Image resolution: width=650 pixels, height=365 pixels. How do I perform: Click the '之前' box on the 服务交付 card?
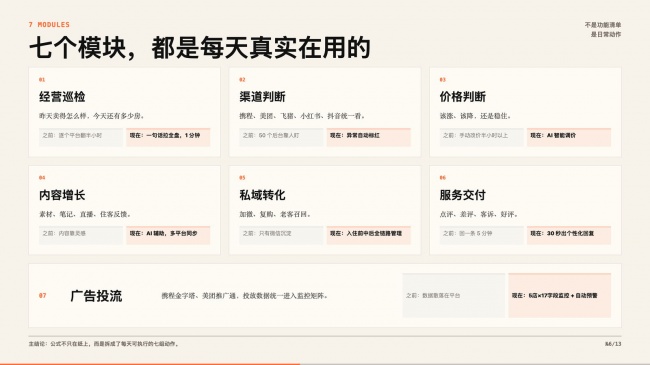[482, 235]
